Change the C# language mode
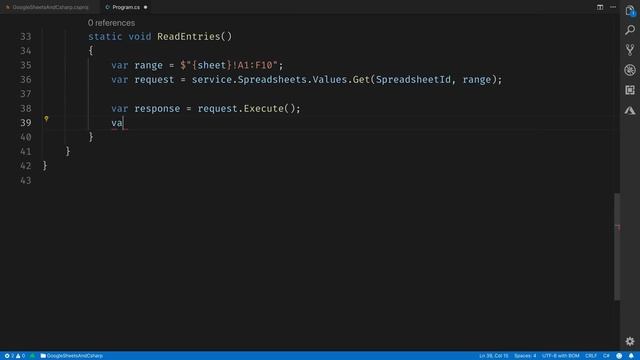Image resolution: width=640 pixels, height=360 pixels. (x=606, y=356)
